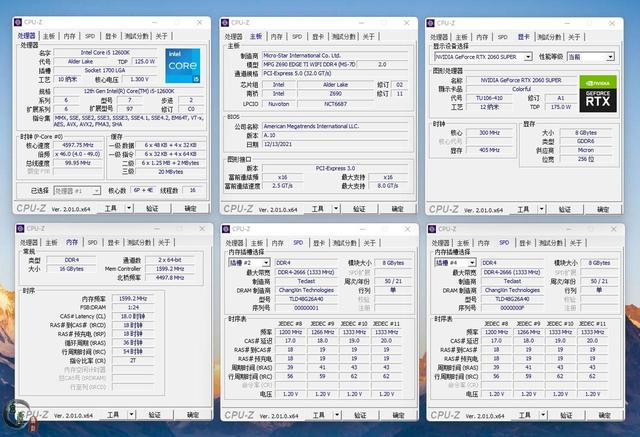Click the serial number 00000001 in 插槽 #2 window
Screen dimensions: 640x437
point(306,308)
